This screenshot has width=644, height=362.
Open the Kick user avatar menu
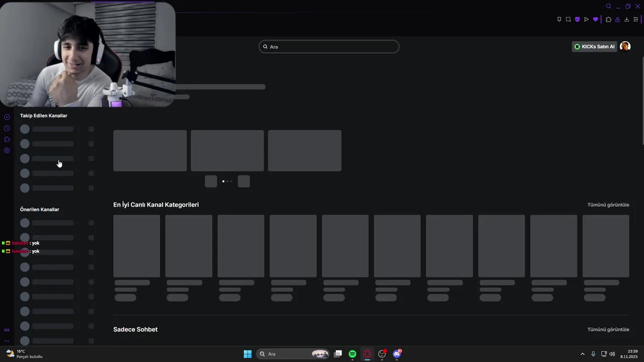625,46
